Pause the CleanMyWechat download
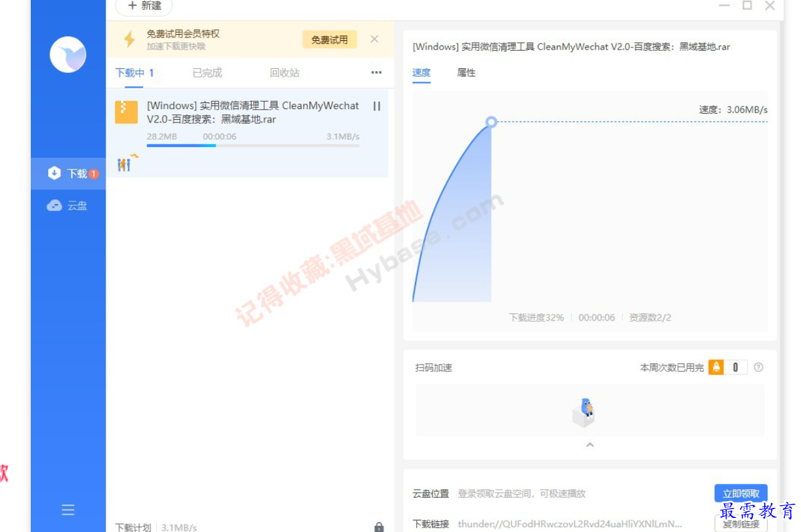The width and height of the screenshot is (801, 532). pos(377,106)
